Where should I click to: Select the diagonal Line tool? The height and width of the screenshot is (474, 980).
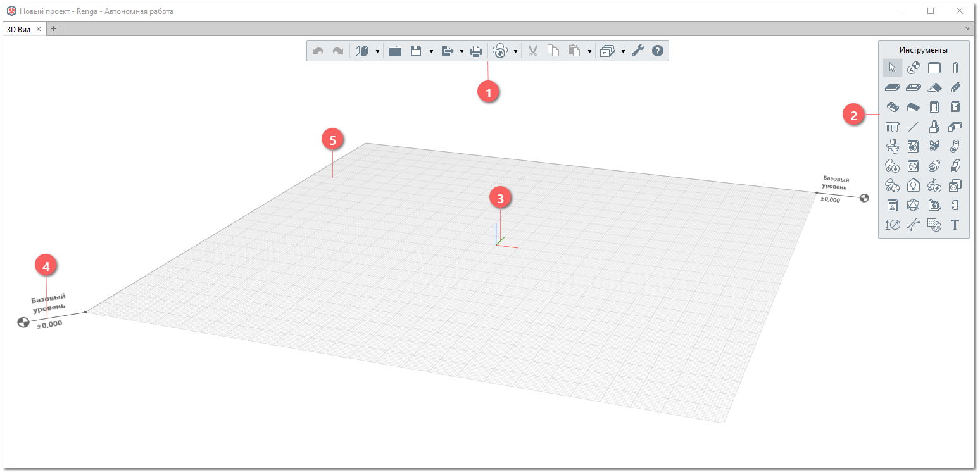pos(914,127)
